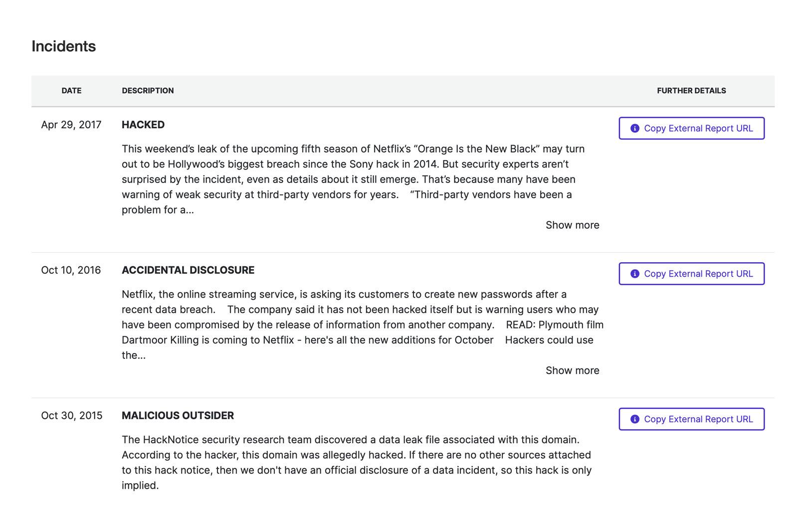Expand Accidental Disclosure description with Show more
Viewport: 798px width, 532px height.
pos(572,370)
